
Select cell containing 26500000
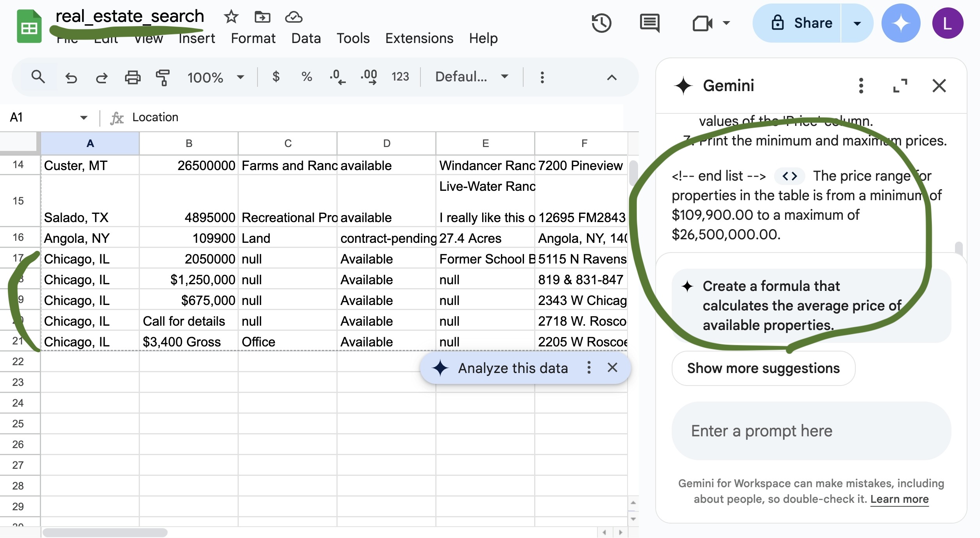(x=189, y=165)
